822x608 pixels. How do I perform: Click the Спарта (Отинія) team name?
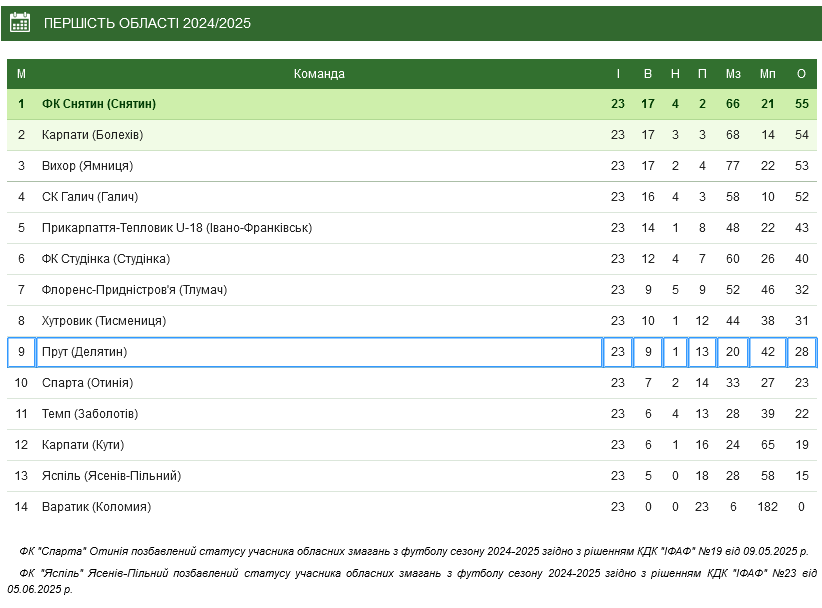point(87,383)
